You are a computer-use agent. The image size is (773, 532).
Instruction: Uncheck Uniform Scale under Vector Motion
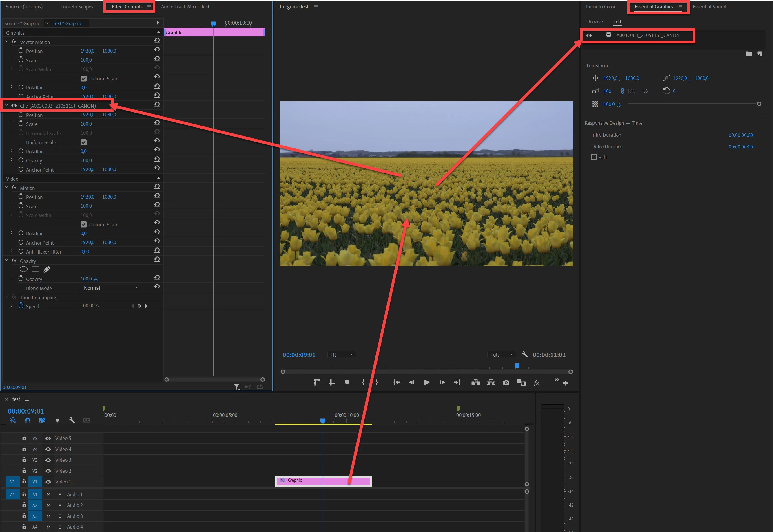pyautogui.click(x=83, y=79)
